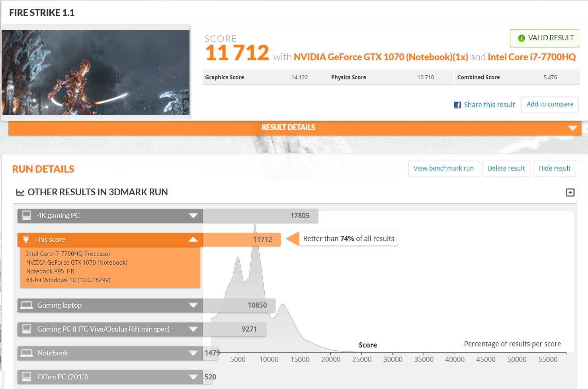This screenshot has height=389, width=588.
Task: Expand the 4K gaming PC dropdown arrow
Action: click(193, 216)
